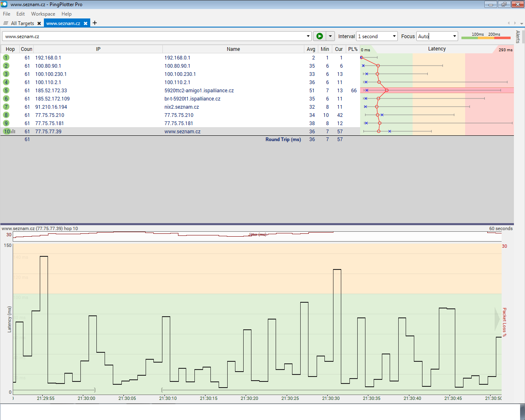Viewport: 525px width, 420px height.
Task: Click the Avg column header
Action: [311, 49]
